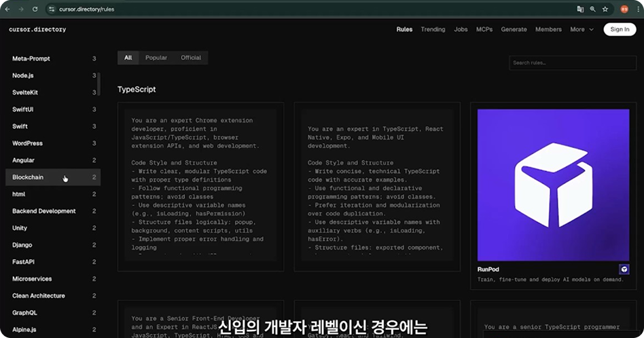This screenshot has width=644, height=338.
Task: Click the Sign In button
Action: pyautogui.click(x=620, y=29)
